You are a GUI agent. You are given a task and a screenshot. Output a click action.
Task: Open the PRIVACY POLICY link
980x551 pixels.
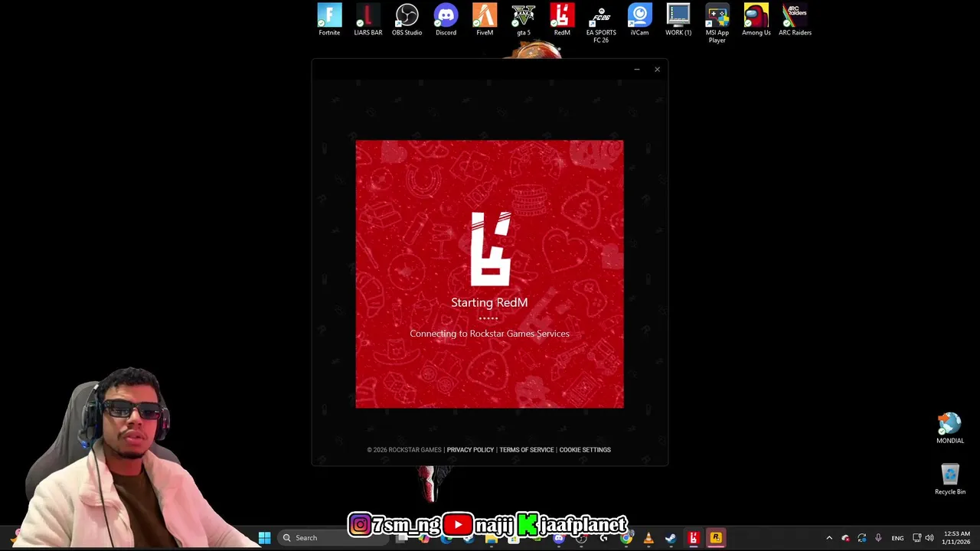coord(470,450)
